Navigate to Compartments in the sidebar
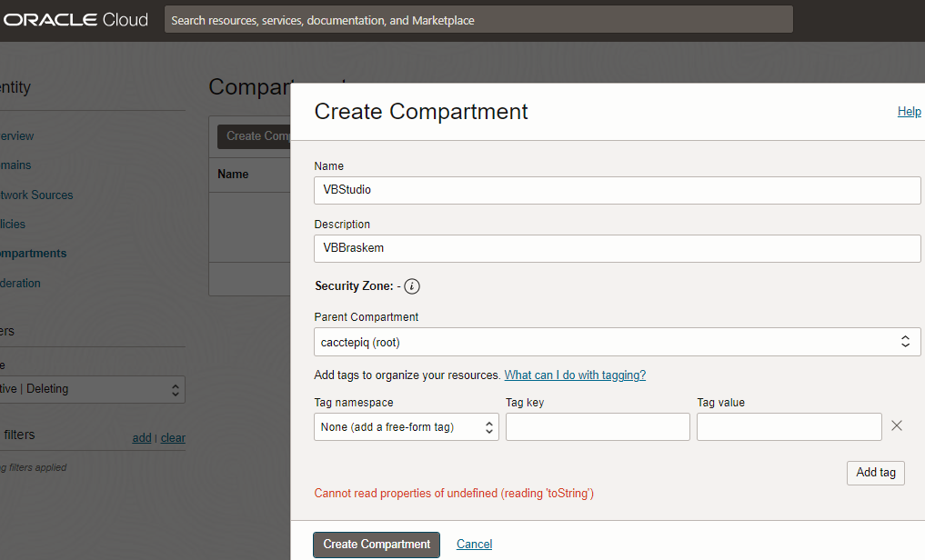 (33, 253)
